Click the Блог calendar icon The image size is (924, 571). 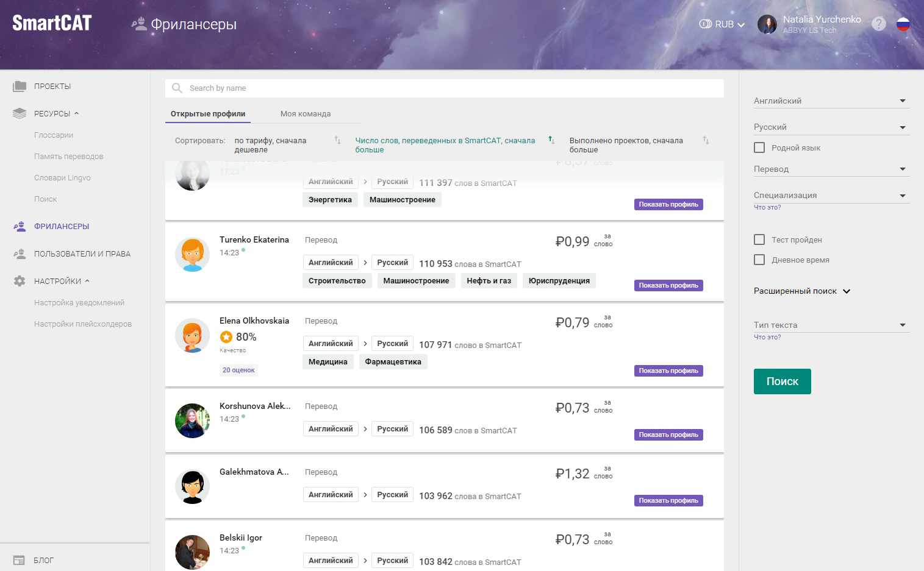point(19,560)
